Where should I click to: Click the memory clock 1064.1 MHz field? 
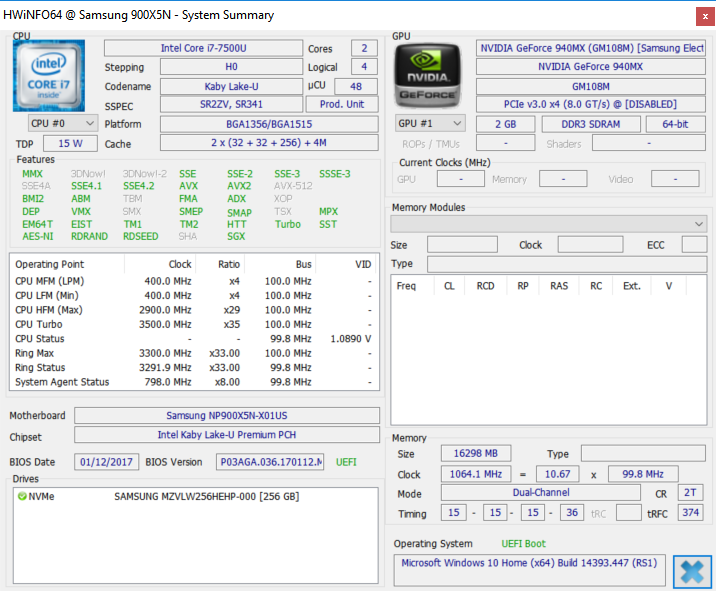[476, 474]
